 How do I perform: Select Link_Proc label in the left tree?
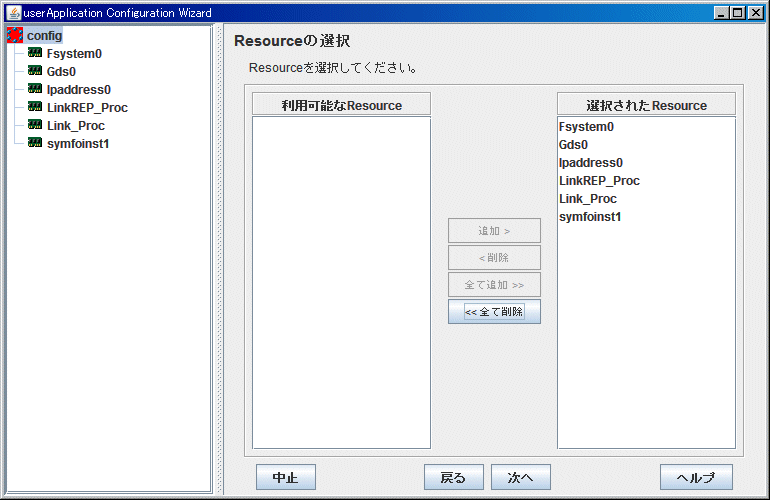[x=76, y=126]
